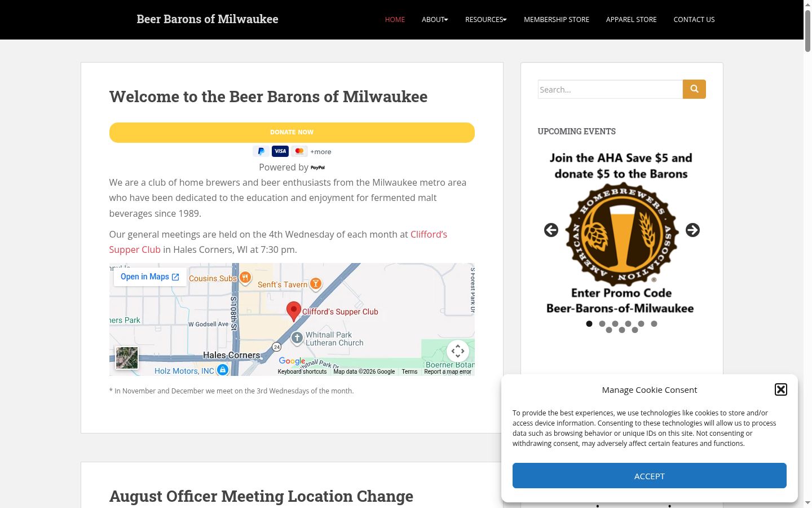Click the Powered by PayPal text
This screenshot has width=812, height=508.
(292, 167)
